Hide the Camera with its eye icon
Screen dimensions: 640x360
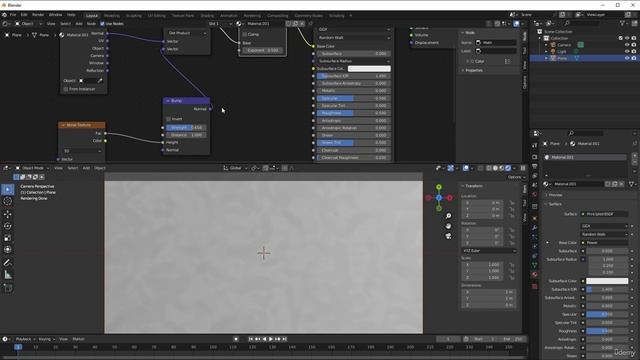[x=627, y=45]
